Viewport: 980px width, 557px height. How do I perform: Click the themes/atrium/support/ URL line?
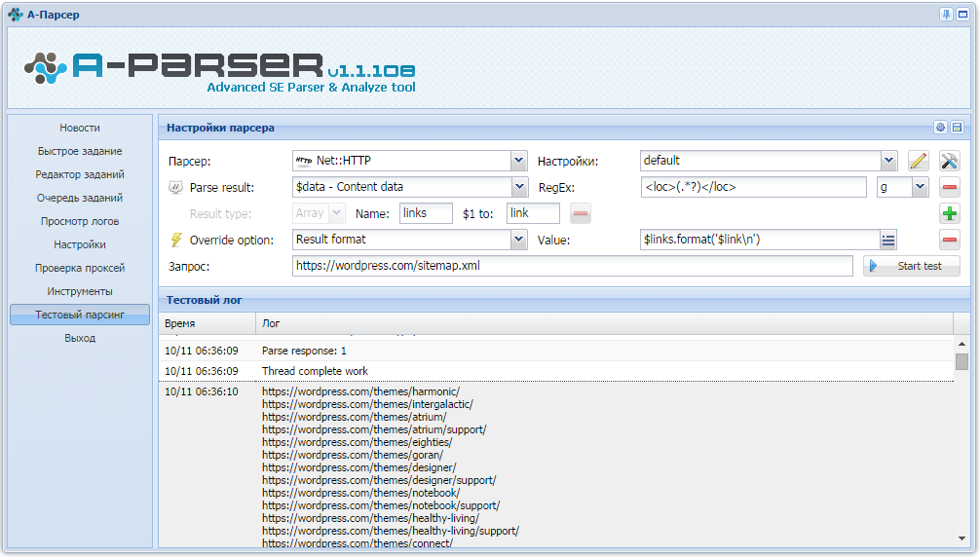click(x=374, y=429)
